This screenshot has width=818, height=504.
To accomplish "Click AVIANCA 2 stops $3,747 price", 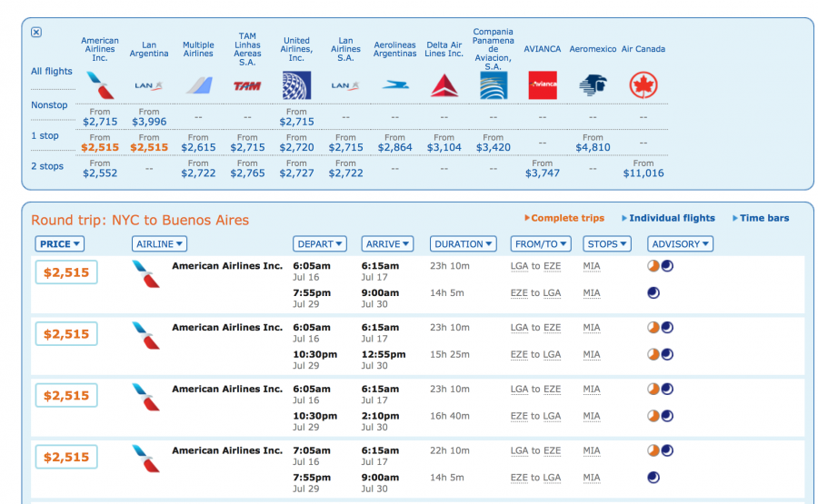I will pyautogui.click(x=543, y=173).
